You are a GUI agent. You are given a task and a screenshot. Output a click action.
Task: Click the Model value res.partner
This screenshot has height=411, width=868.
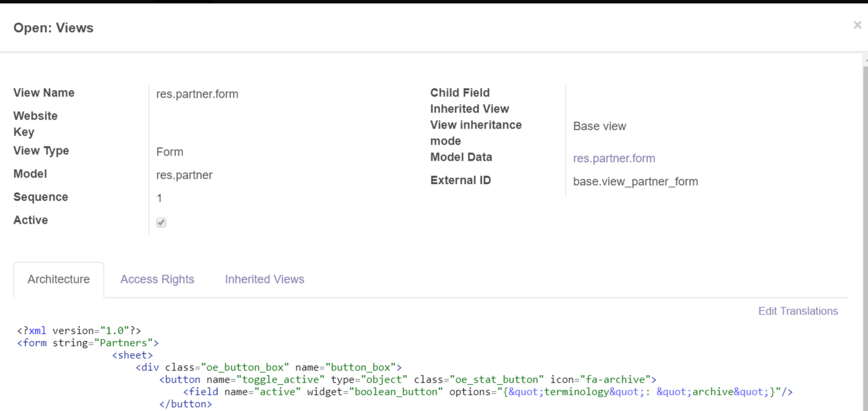(184, 175)
